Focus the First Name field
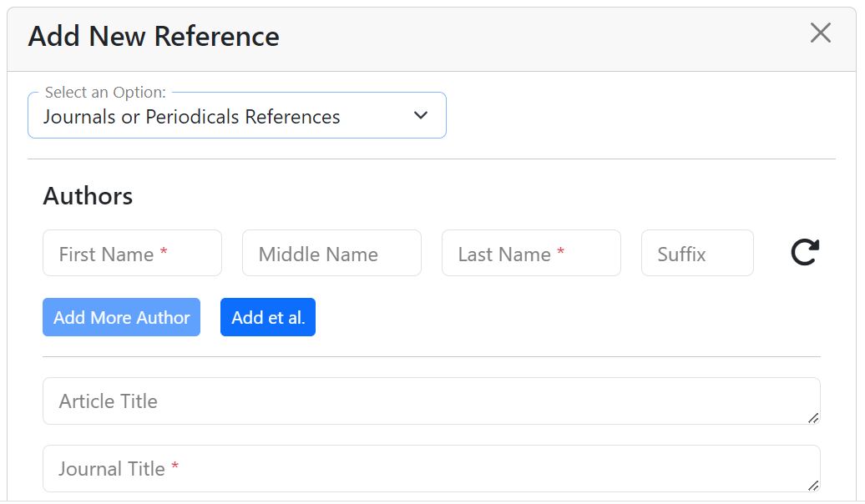 point(132,254)
